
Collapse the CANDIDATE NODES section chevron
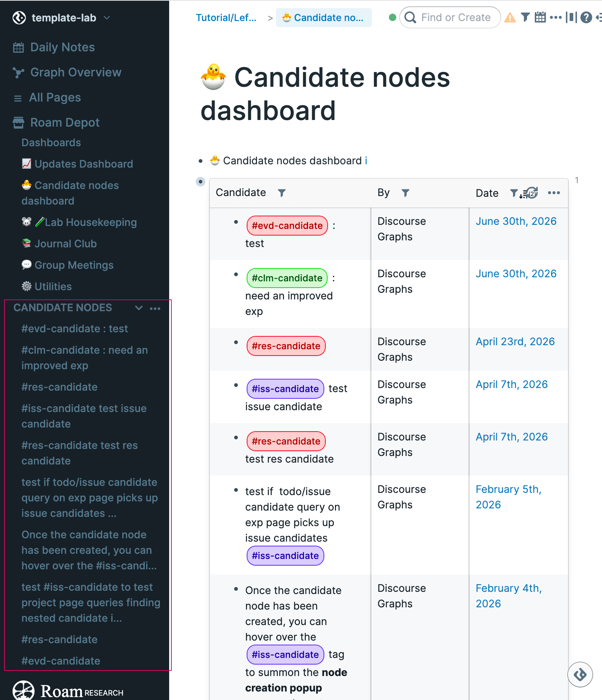[139, 308]
